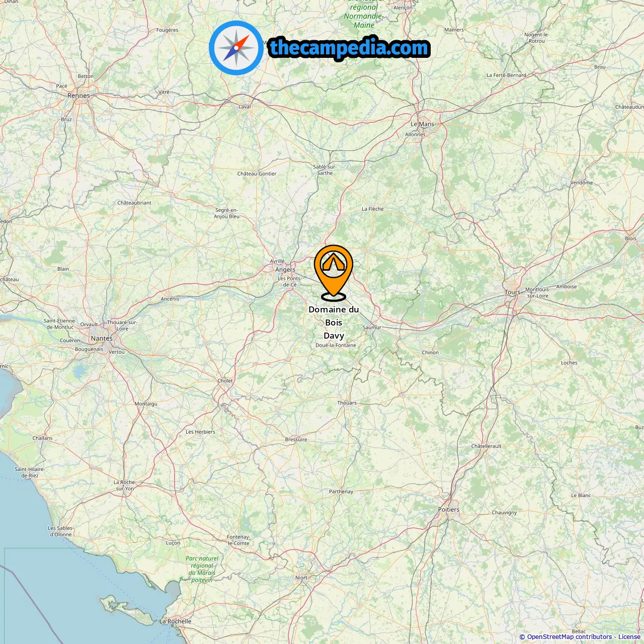Screen dimensions: 644x644
Task: Click the Angers city label
Action: coord(285,270)
